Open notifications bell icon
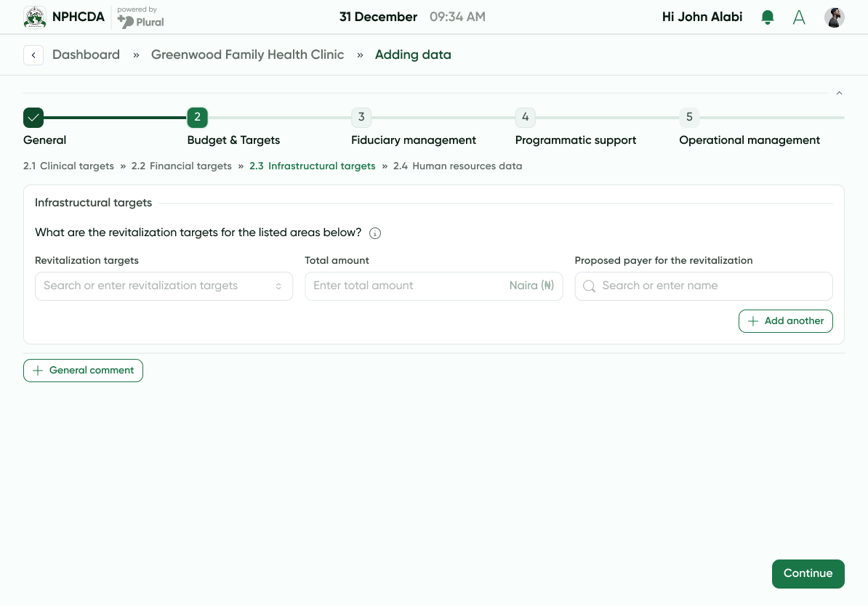 [x=767, y=17]
